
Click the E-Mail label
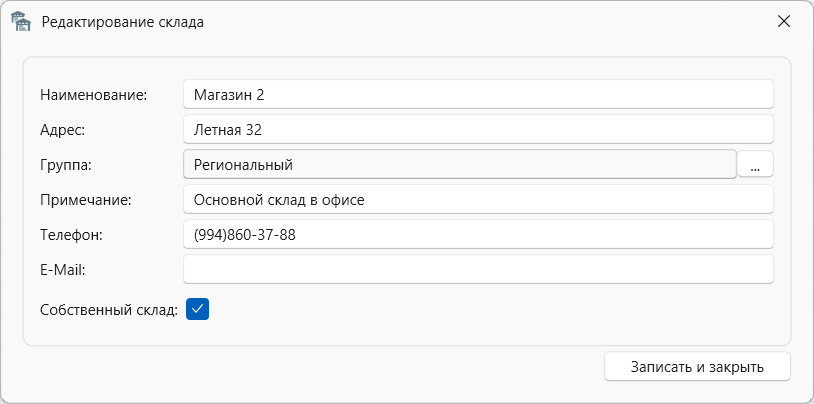(62, 270)
